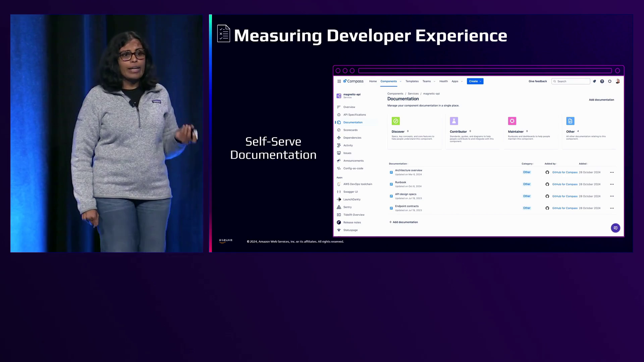Click the user profile avatar
Image resolution: width=644 pixels, height=362 pixels.
click(x=618, y=81)
